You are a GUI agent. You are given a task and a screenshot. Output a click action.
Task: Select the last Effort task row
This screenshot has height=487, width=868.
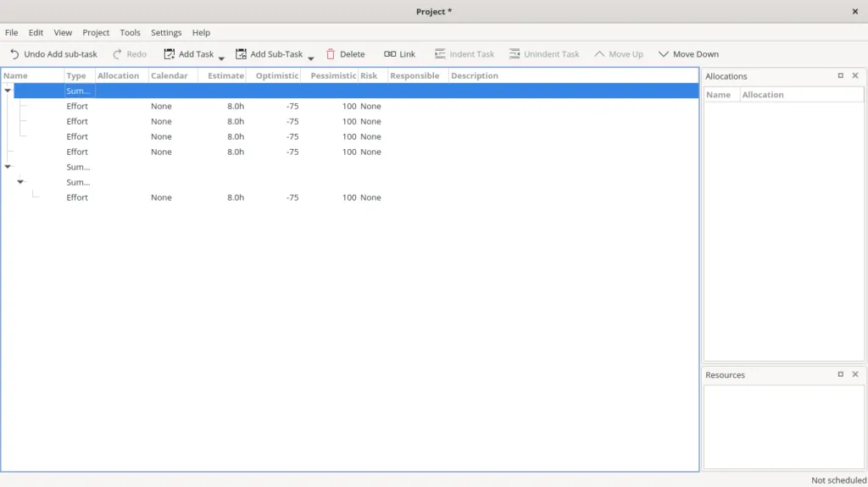77,197
